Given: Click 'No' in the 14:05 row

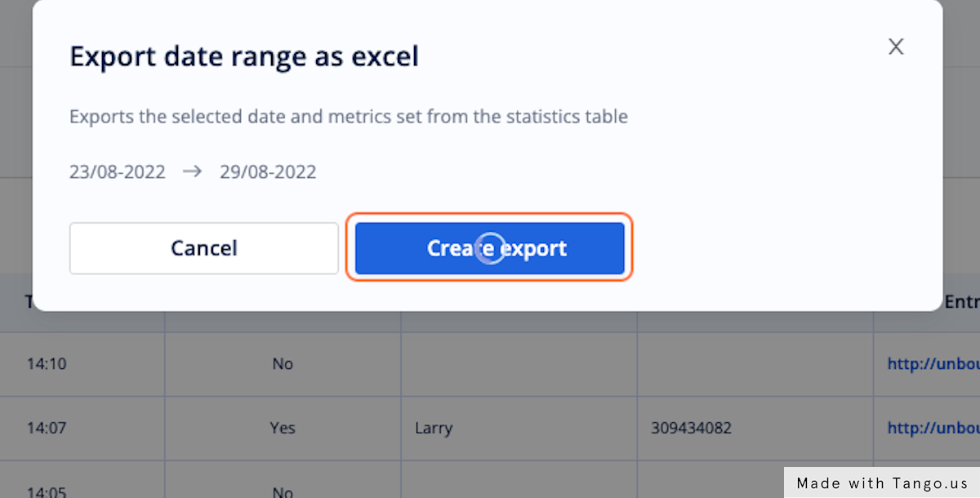Looking at the screenshot, I should (x=283, y=491).
